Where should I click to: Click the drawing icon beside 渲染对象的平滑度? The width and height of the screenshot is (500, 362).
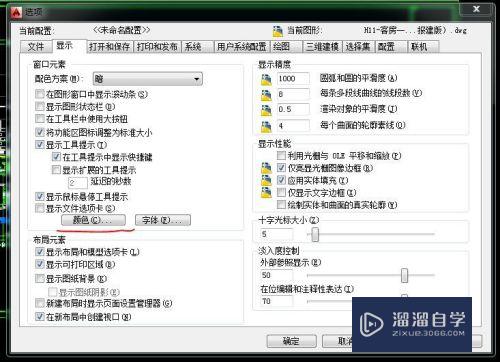(266, 110)
